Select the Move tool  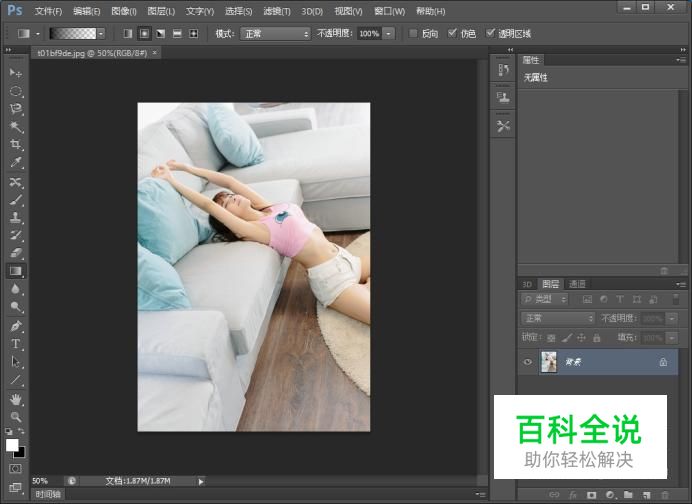coord(16,73)
